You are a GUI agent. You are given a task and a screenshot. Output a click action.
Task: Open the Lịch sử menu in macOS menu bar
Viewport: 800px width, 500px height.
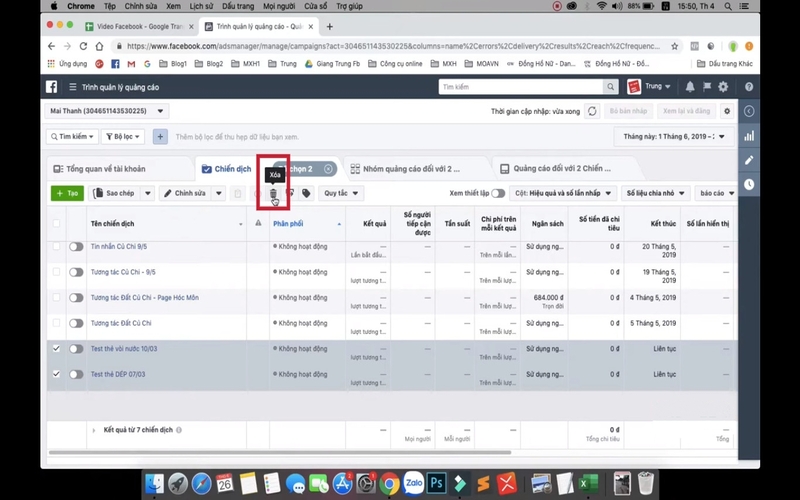[x=201, y=6]
